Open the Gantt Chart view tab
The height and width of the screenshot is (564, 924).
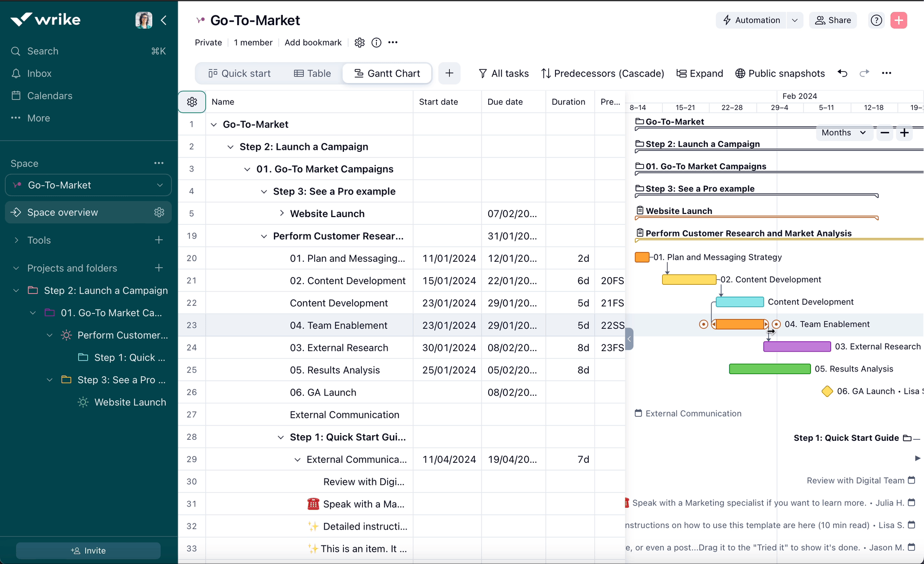(387, 73)
